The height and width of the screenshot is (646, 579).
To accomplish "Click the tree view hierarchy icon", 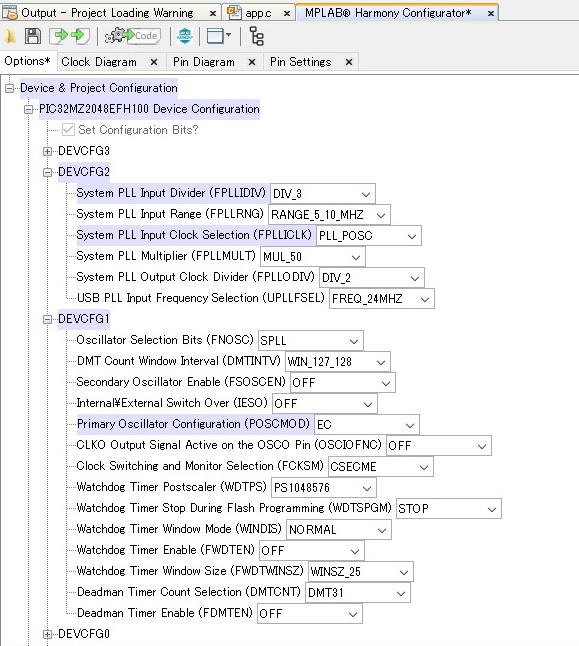I will tap(257, 36).
